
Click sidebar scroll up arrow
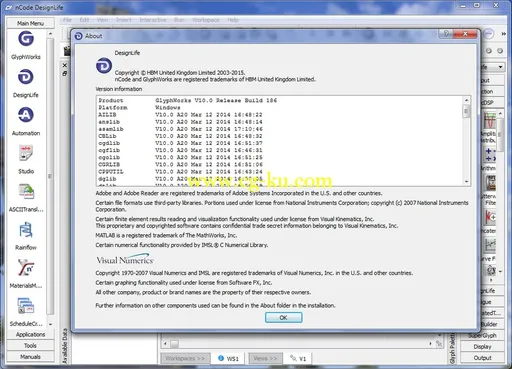point(50,34)
